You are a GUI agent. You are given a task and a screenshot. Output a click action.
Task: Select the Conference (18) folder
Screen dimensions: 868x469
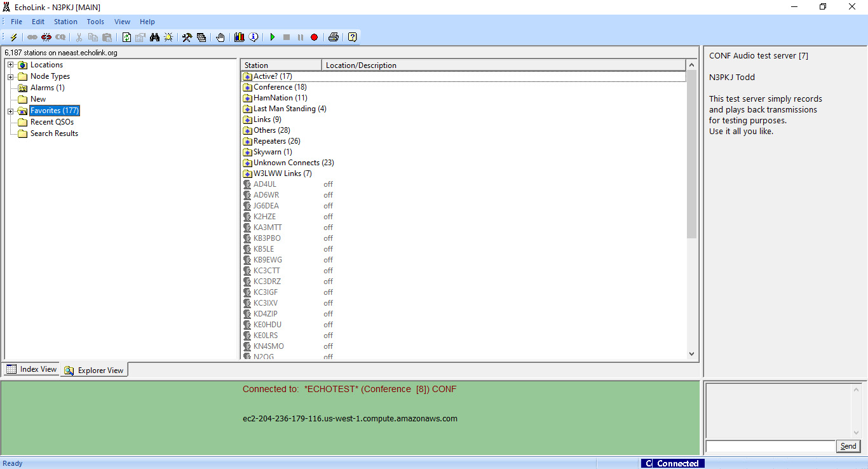280,87
